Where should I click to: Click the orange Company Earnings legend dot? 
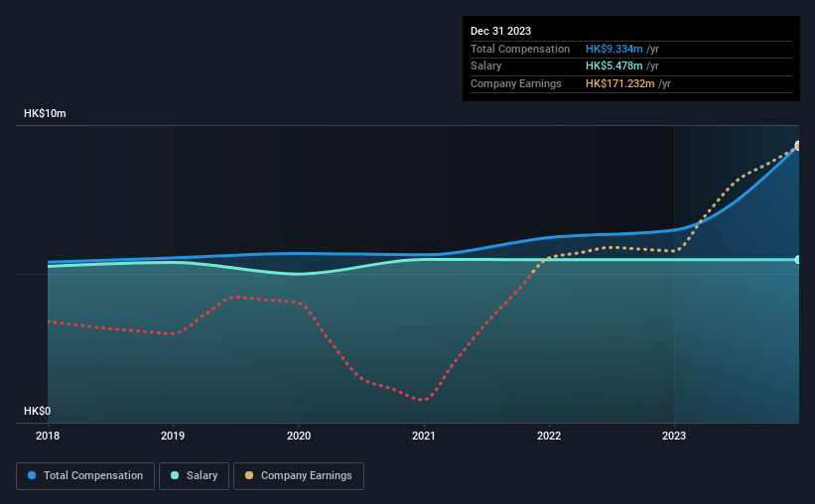point(249,475)
